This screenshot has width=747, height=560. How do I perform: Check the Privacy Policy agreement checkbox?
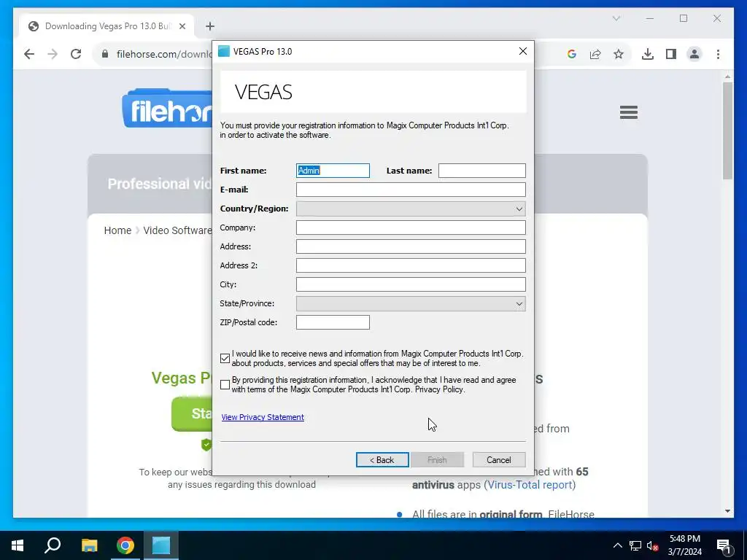coord(225,384)
